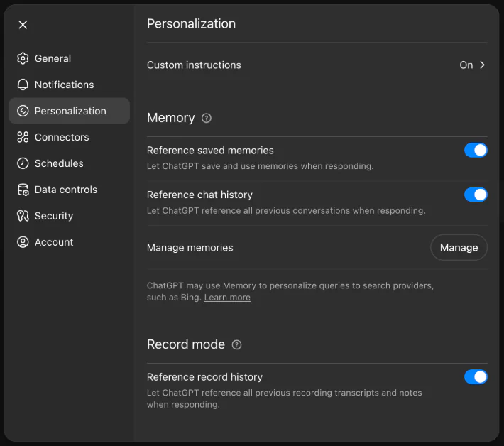Open the Connectors settings section
The height and width of the screenshot is (446, 504).
click(62, 137)
